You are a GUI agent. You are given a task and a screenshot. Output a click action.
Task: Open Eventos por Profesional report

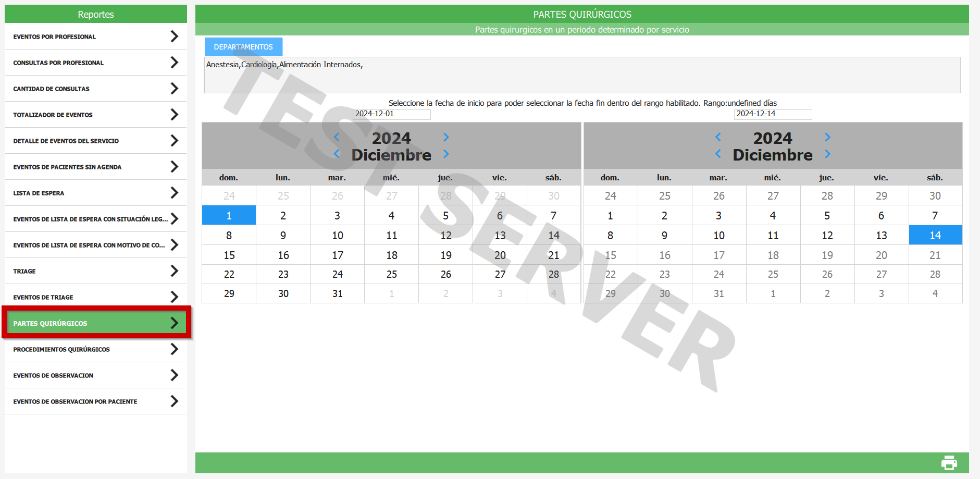[x=96, y=36]
